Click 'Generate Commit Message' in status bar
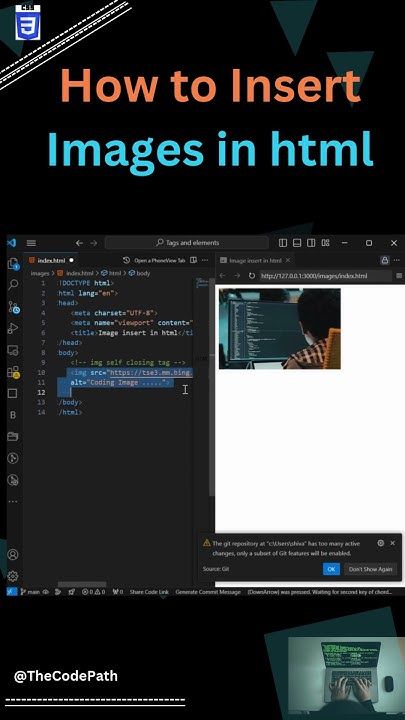The height and width of the screenshot is (720, 405). coord(208,592)
